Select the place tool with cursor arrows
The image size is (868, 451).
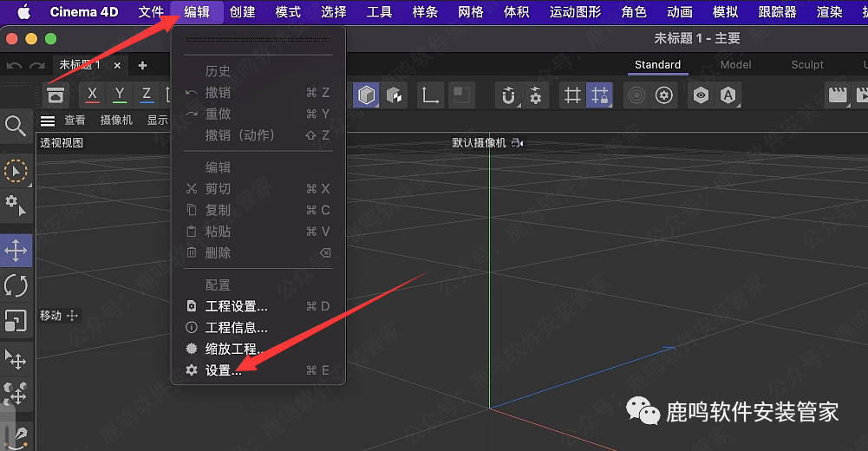click(x=16, y=360)
